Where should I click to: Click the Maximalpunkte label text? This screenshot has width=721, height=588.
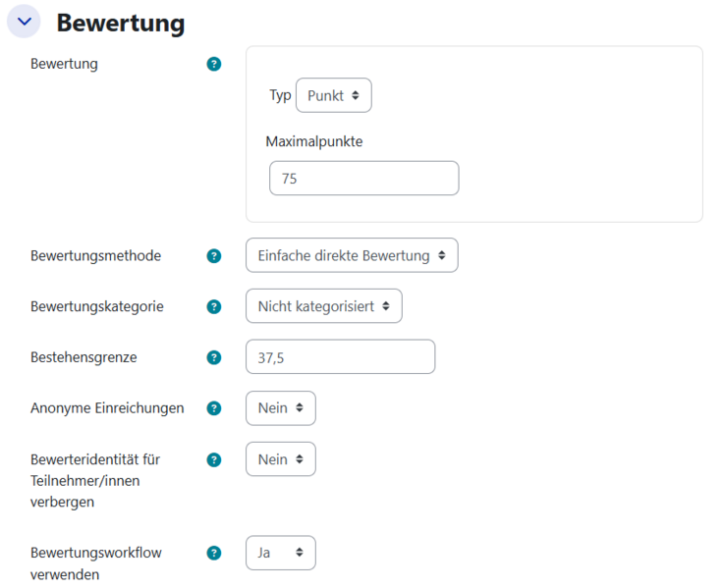(314, 141)
